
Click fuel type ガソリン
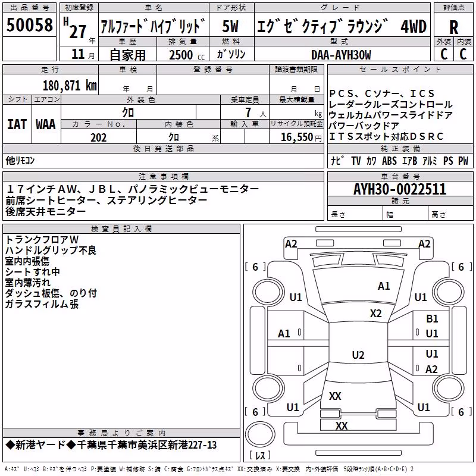pos(231,54)
